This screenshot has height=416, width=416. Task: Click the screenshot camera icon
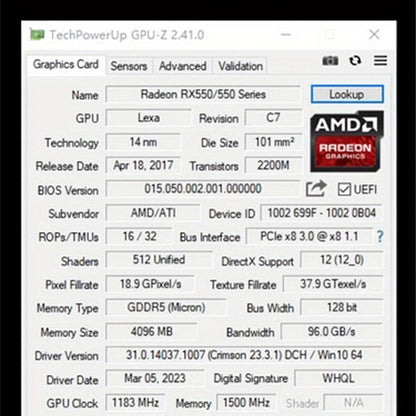330,61
